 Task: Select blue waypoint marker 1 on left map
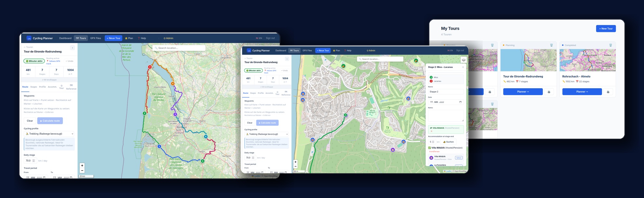[x=159, y=147]
